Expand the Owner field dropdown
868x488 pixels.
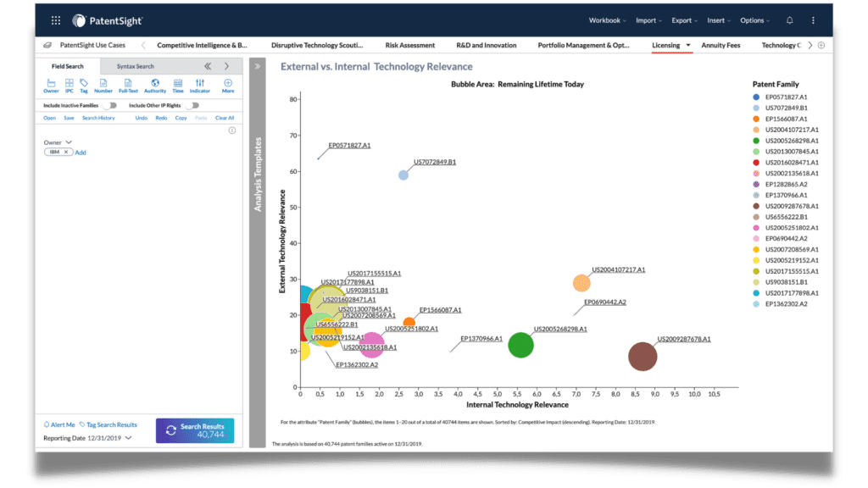point(69,142)
